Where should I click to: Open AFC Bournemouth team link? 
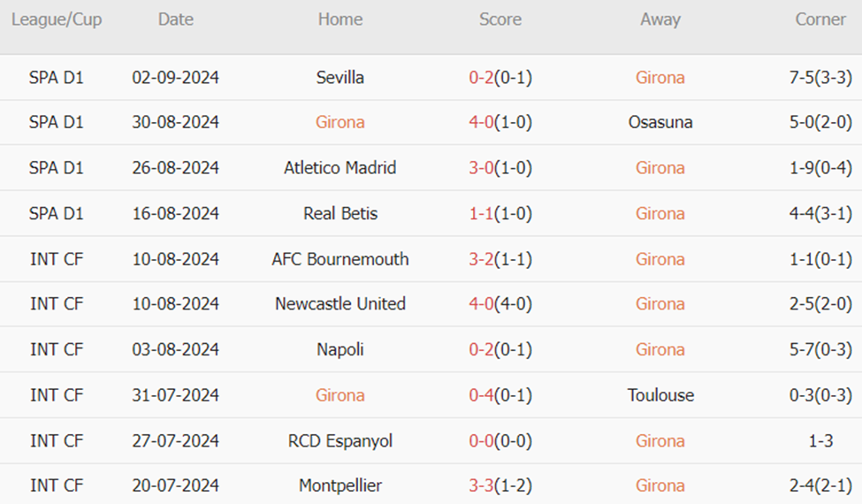click(340, 260)
